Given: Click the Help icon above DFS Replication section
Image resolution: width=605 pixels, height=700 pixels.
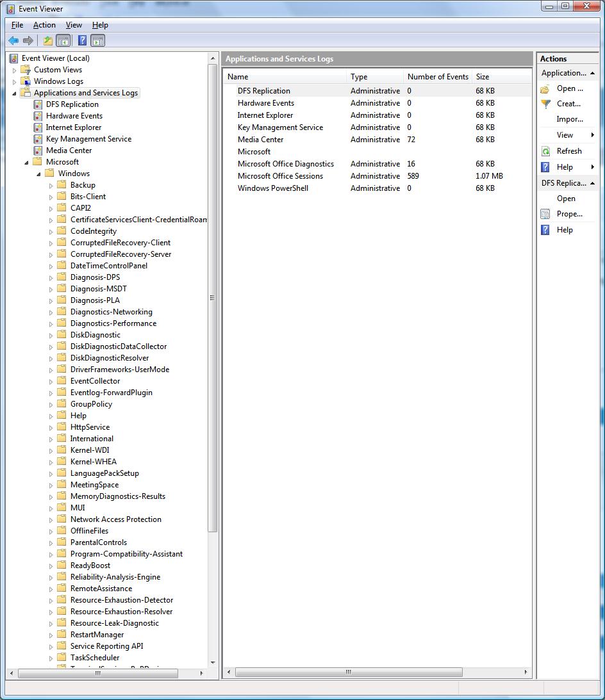Looking at the screenshot, I should coord(545,167).
